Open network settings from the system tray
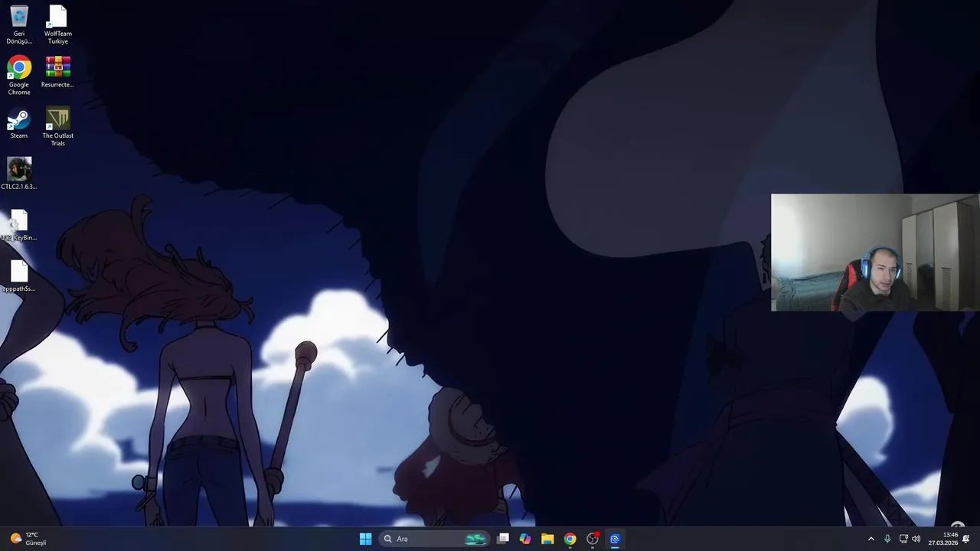This screenshot has height=551, width=980. coord(903,539)
